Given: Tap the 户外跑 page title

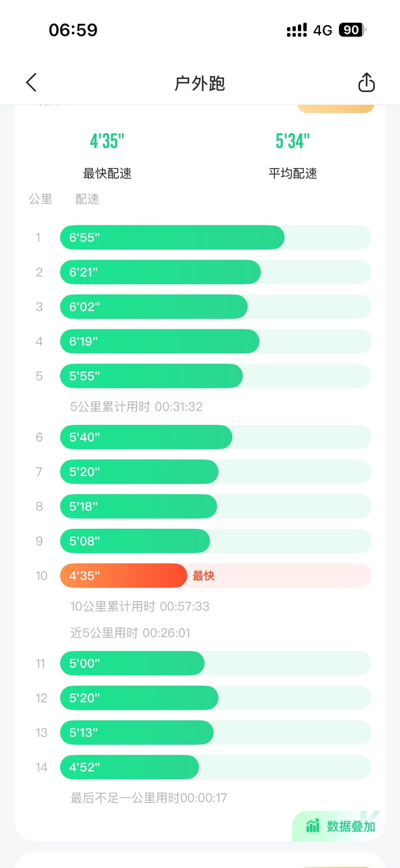Looking at the screenshot, I should [x=200, y=83].
